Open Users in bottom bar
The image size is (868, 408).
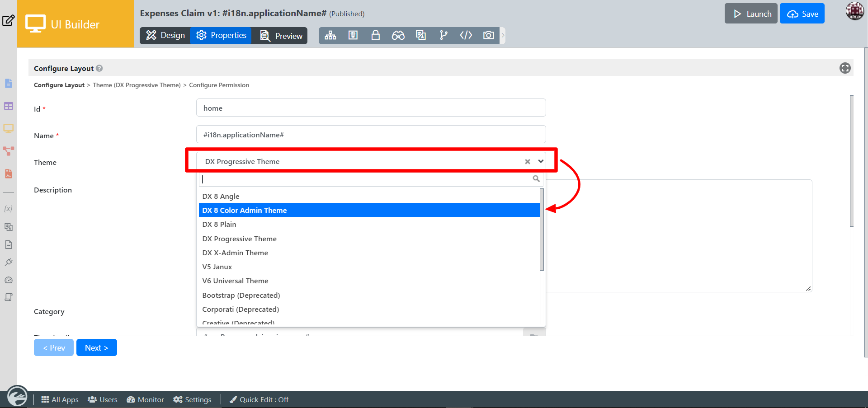point(103,399)
